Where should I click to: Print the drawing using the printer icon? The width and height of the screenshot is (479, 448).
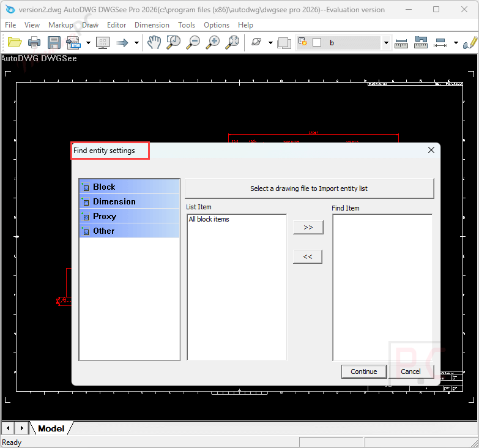coord(34,42)
